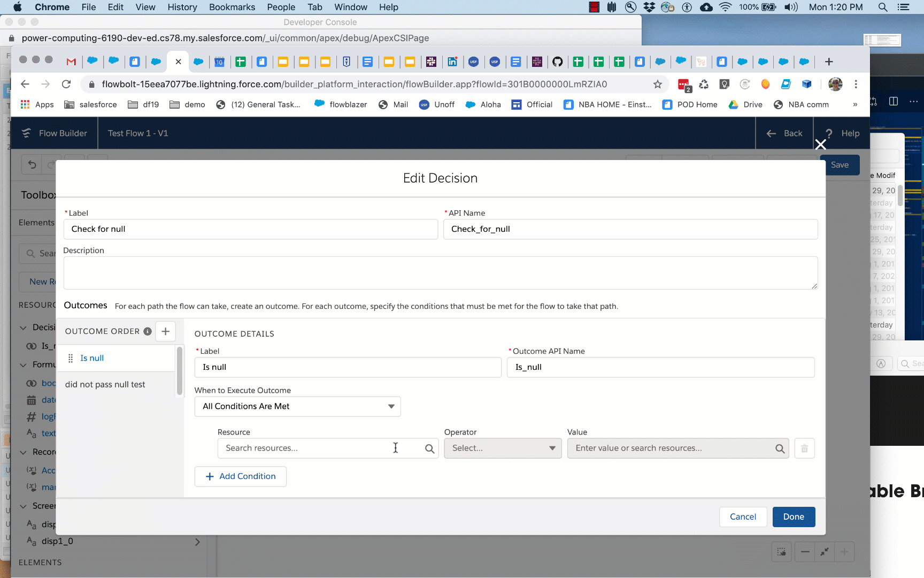The width and height of the screenshot is (924, 578).
Task: Click the Outcome Order info icon
Action: click(x=148, y=331)
